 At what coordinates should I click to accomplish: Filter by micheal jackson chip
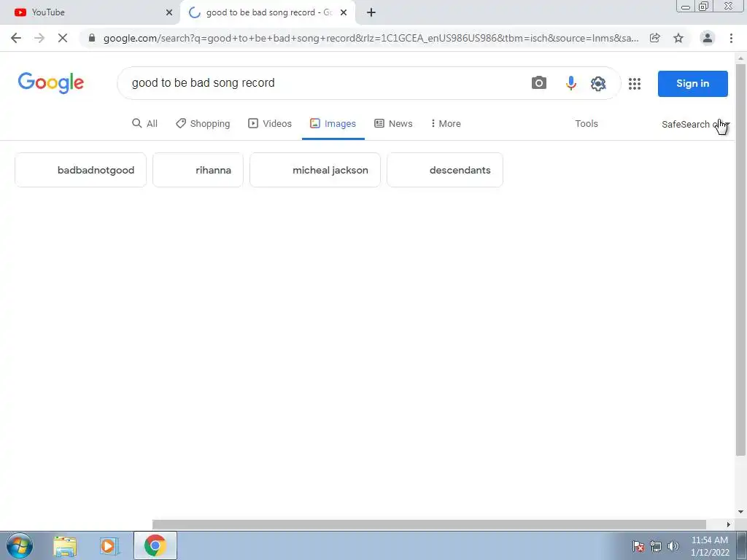(315, 170)
